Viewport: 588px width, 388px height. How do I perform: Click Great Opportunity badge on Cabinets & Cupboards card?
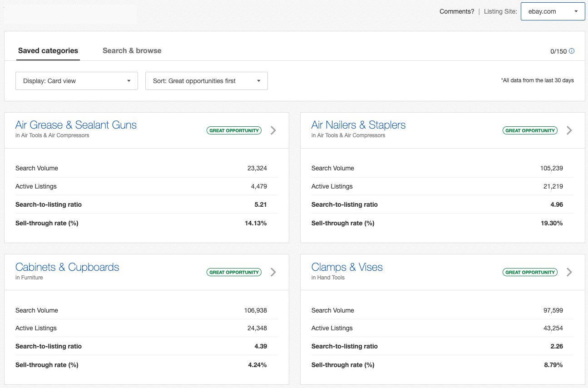[234, 272]
